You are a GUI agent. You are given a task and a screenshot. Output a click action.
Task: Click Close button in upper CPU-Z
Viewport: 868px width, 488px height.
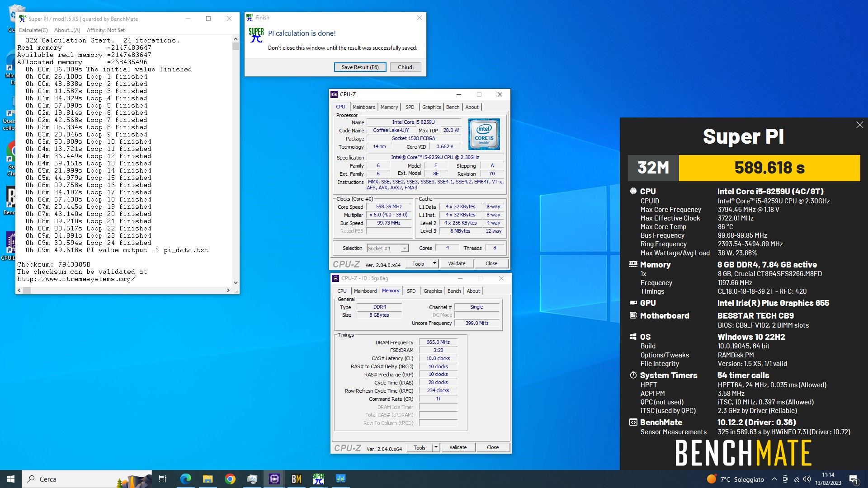(x=491, y=263)
